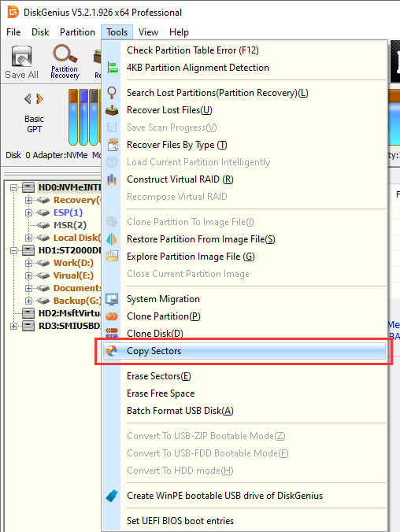Click the Construct Virtual RAID icon
The image size is (400, 532).
(112, 179)
